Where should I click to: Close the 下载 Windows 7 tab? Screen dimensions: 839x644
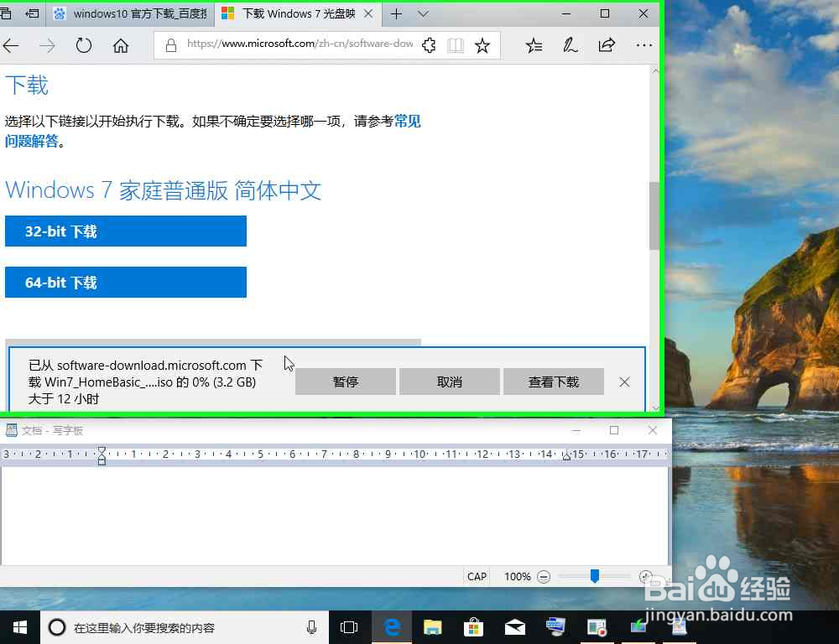[368, 14]
